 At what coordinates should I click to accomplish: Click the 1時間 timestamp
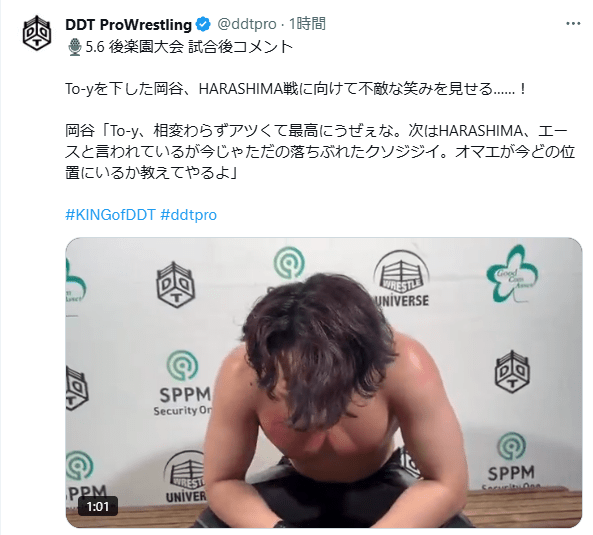click(307, 24)
